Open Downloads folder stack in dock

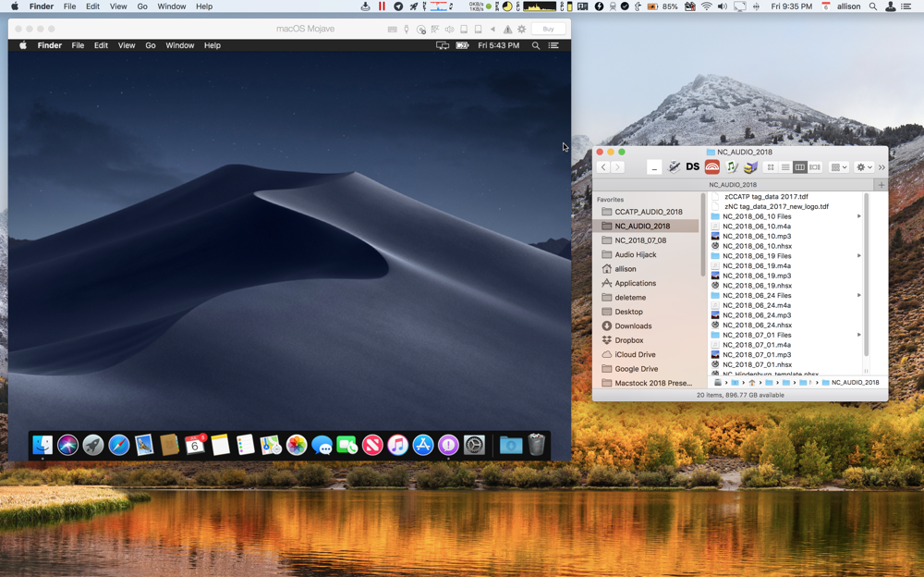pos(511,445)
